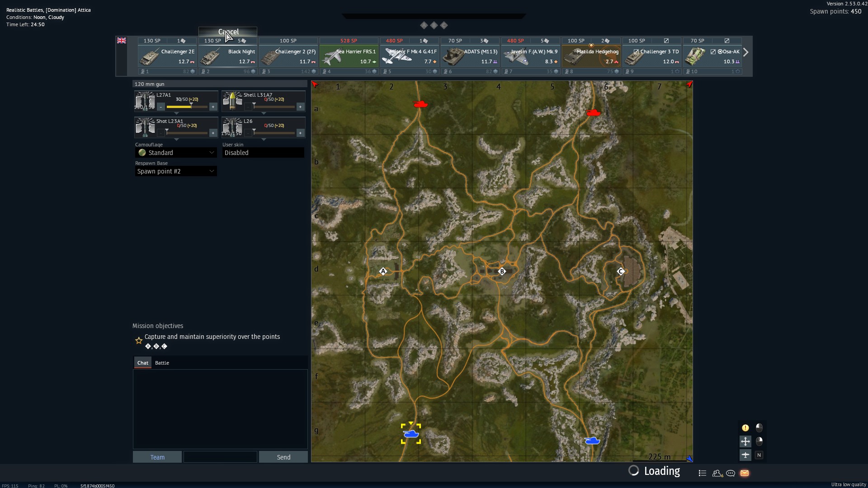Viewport: 868px width, 488px height.
Task: Switch to the Battle chat tab
Action: (162, 363)
